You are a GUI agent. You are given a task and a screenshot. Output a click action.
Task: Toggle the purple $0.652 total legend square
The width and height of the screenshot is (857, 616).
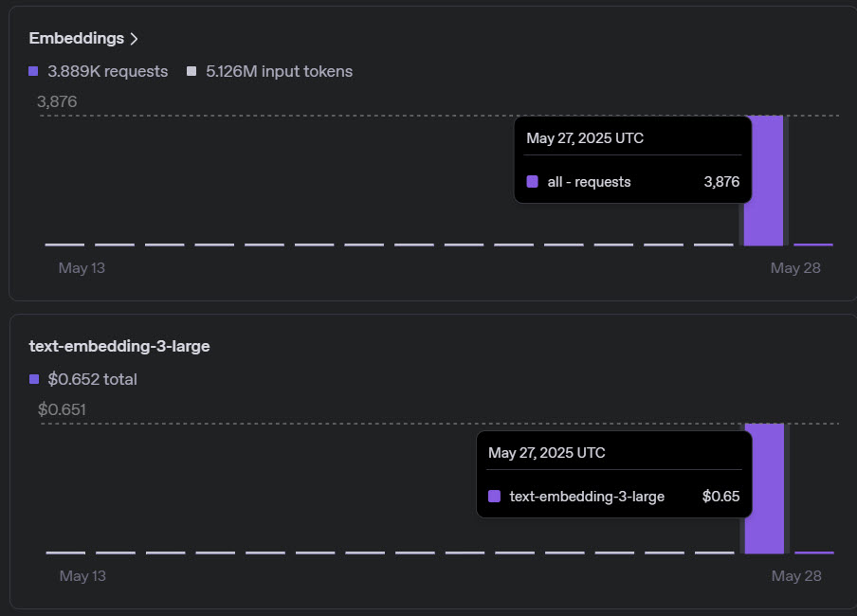[34, 379]
